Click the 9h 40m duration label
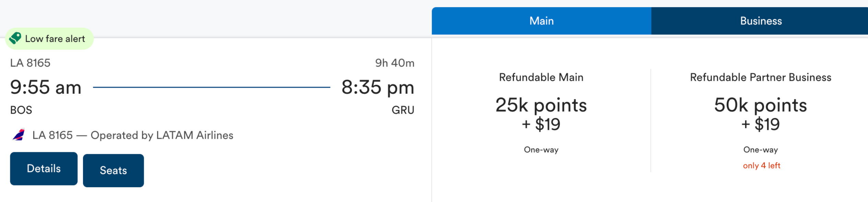 click(x=395, y=63)
